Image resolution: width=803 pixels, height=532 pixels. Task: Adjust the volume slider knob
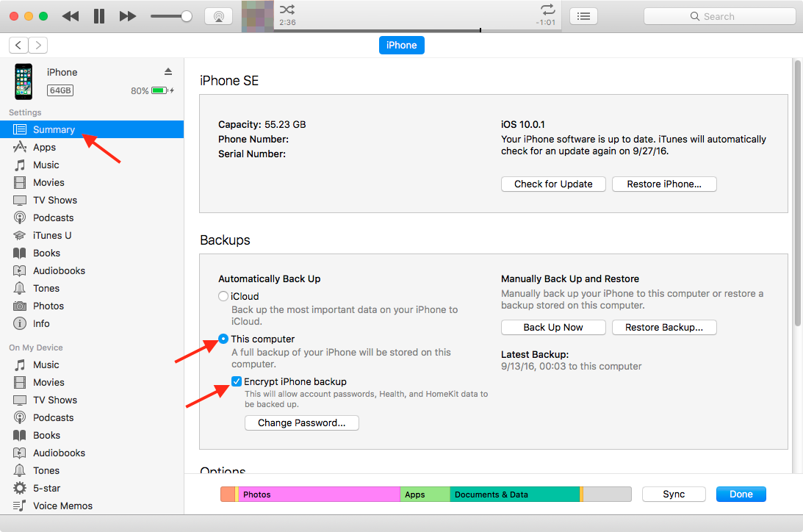[187, 16]
